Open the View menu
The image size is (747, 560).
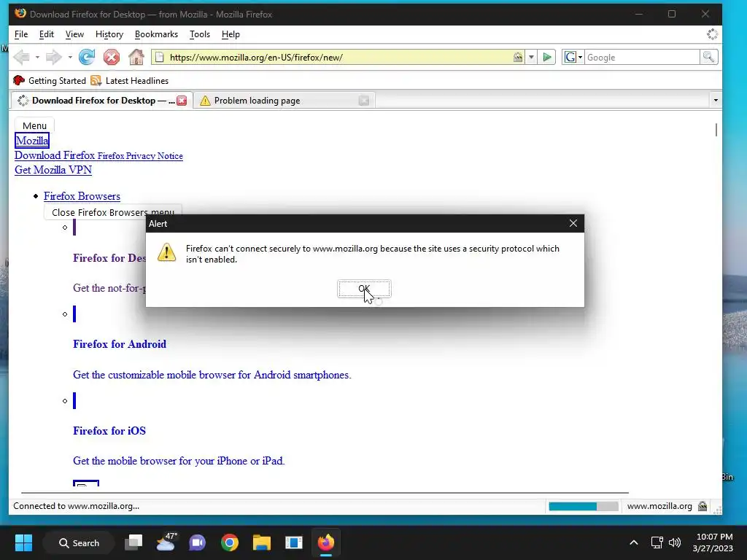(x=74, y=34)
